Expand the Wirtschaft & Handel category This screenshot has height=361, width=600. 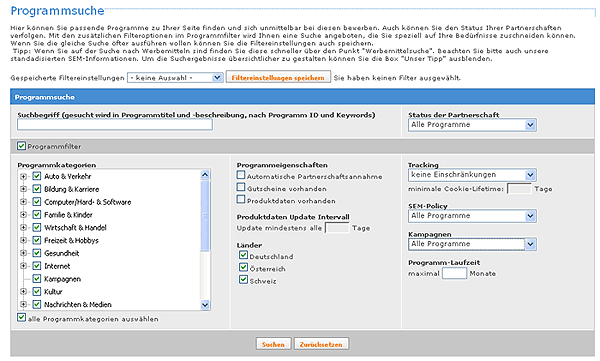pos(23,227)
